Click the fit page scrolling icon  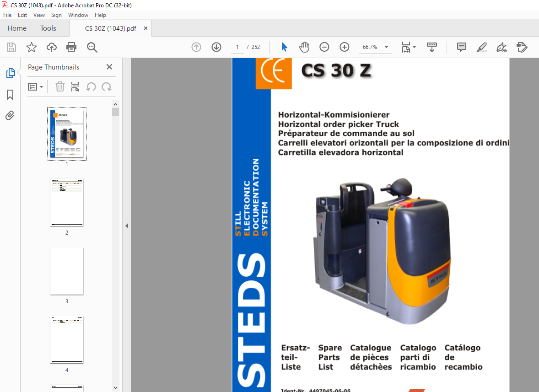pos(406,47)
